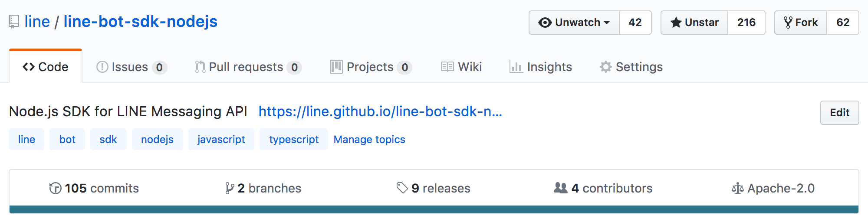868x222 pixels.
Task: Fork this repository
Action: [801, 23]
